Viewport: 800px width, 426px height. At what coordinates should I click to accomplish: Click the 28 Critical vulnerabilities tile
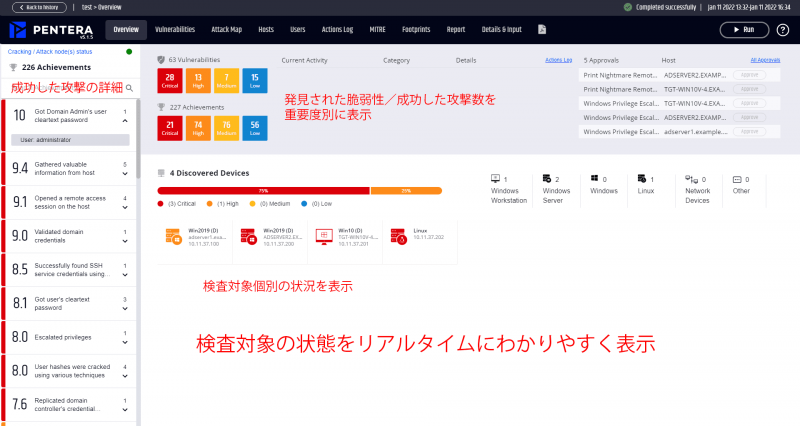click(x=170, y=81)
